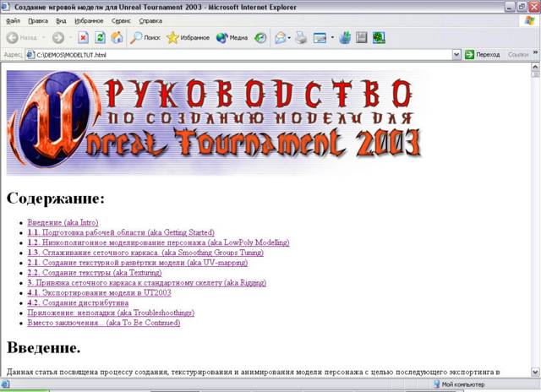Expand the Mail button dropdown arrow

coord(289,37)
